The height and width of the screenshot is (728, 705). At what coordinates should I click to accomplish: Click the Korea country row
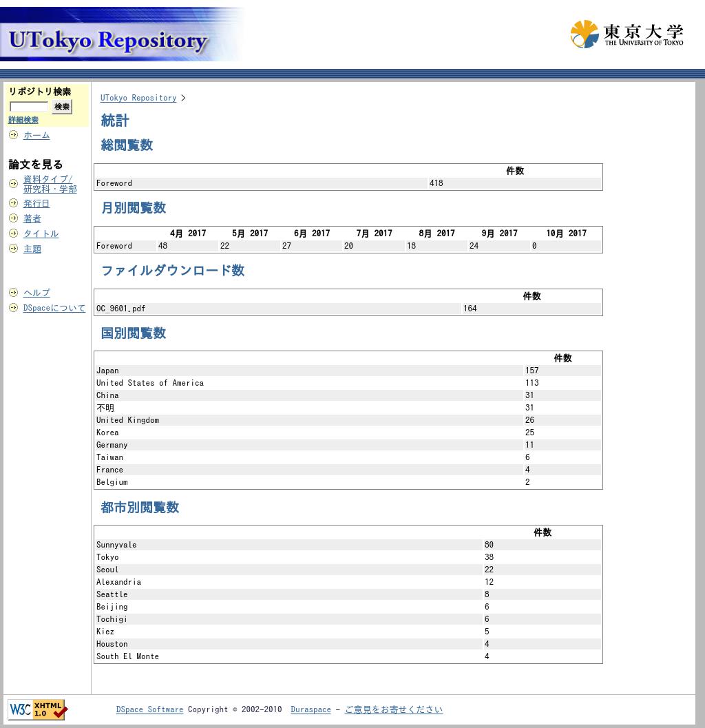(x=348, y=433)
